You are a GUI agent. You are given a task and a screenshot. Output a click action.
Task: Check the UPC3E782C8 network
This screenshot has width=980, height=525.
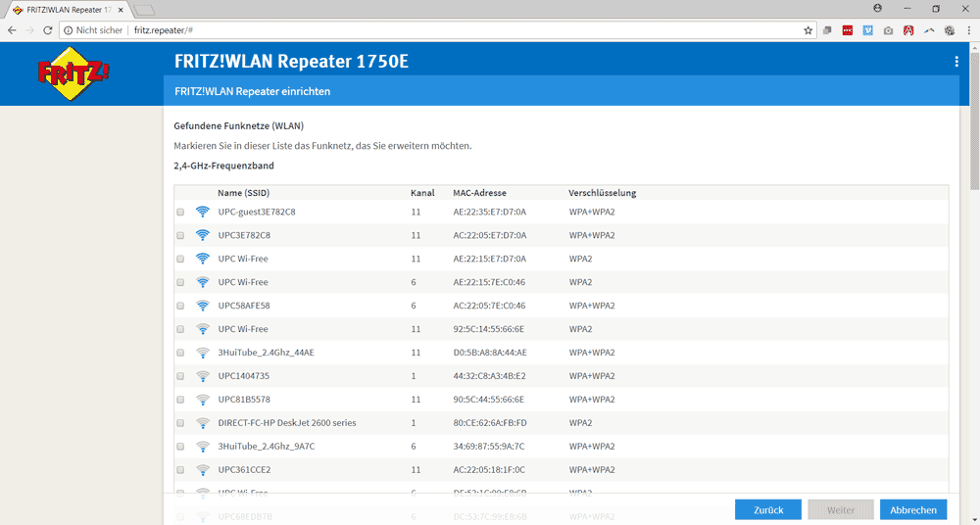(180, 236)
